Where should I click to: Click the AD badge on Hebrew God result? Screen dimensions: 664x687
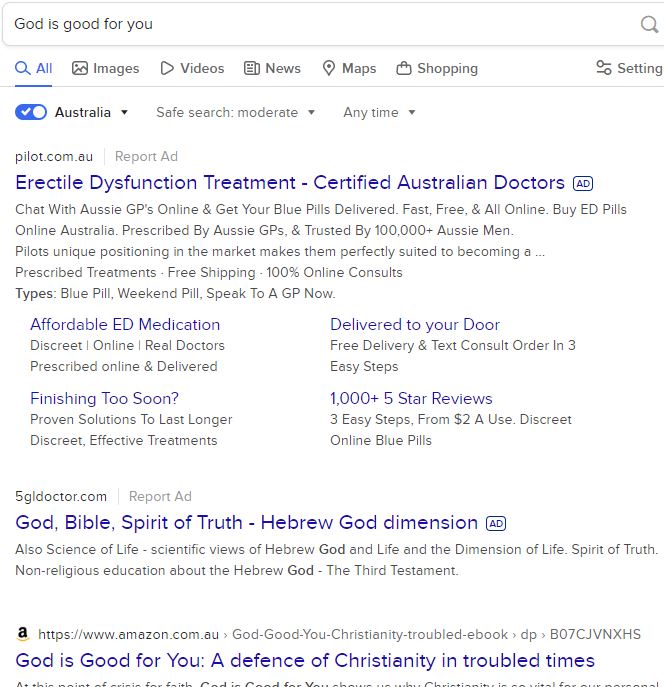click(x=496, y=524)
